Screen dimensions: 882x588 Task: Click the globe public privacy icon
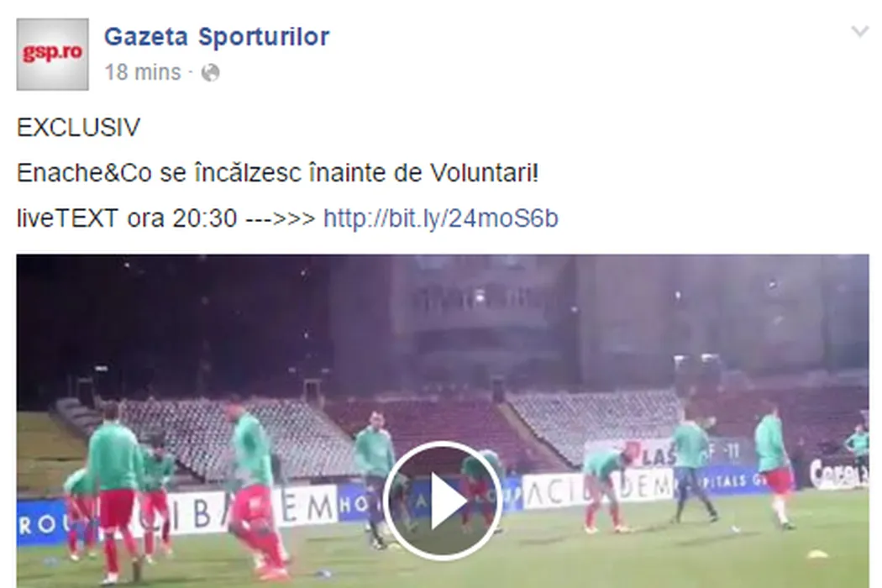tap(210, 72)
